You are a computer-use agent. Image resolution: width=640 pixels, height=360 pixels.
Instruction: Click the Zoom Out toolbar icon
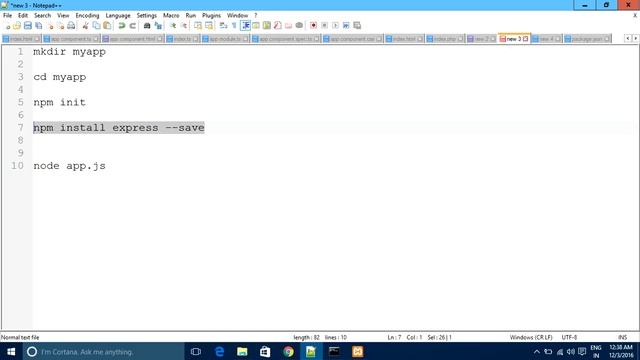(184, 26)
